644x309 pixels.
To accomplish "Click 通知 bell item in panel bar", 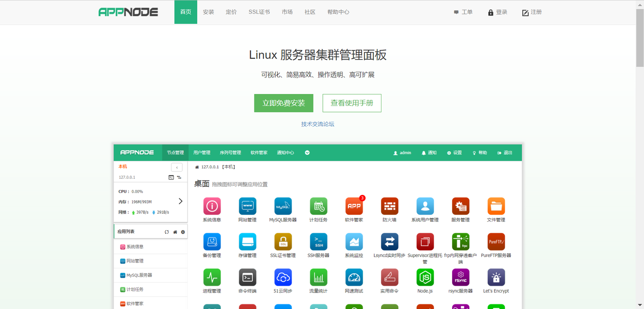I will 429,153.
